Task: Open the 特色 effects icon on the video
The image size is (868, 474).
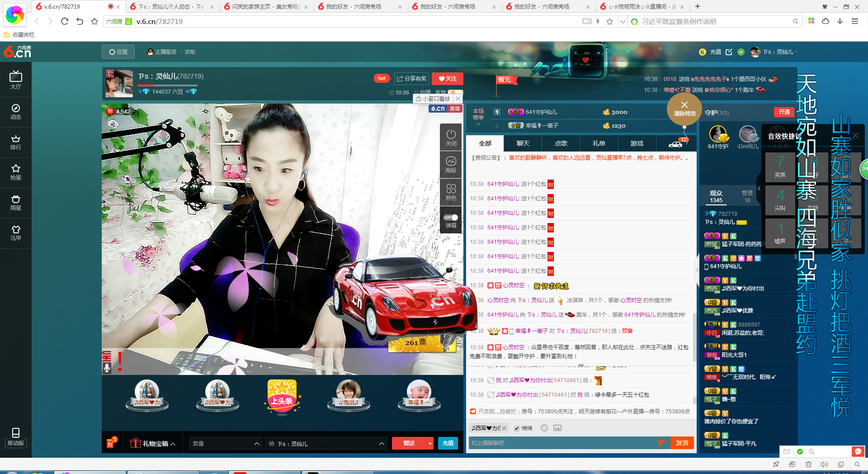Action: click(x=451, y=192)
